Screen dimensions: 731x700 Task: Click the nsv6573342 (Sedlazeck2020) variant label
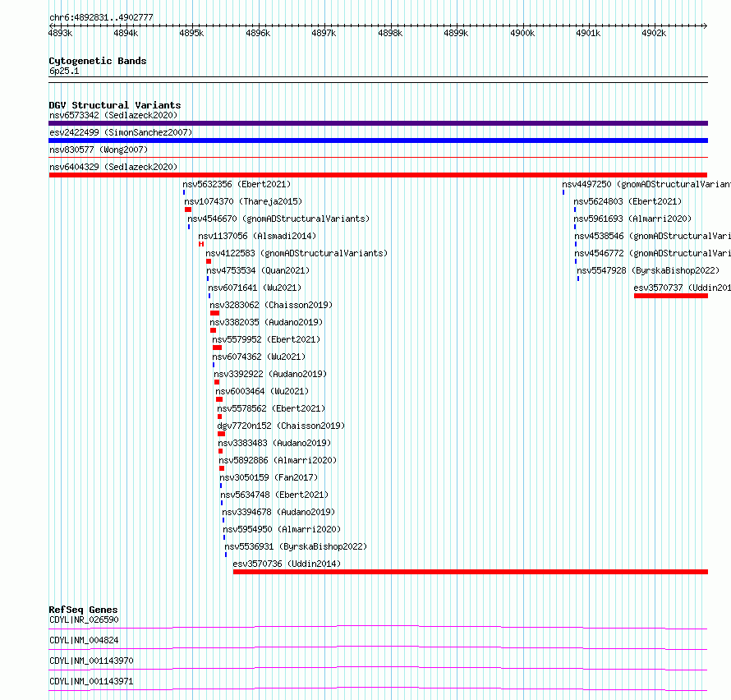click(x=113, y=115)
